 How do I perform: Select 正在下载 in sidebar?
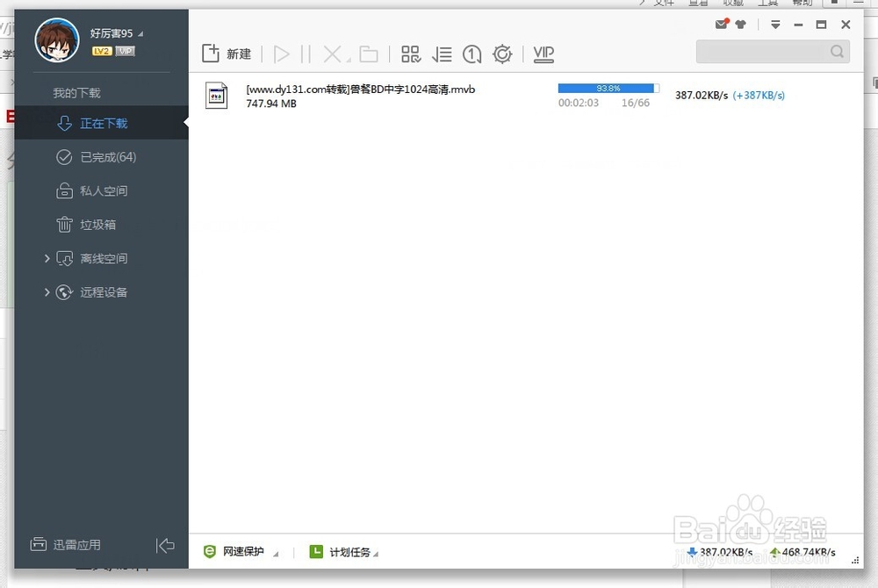[x=101, y=123]
